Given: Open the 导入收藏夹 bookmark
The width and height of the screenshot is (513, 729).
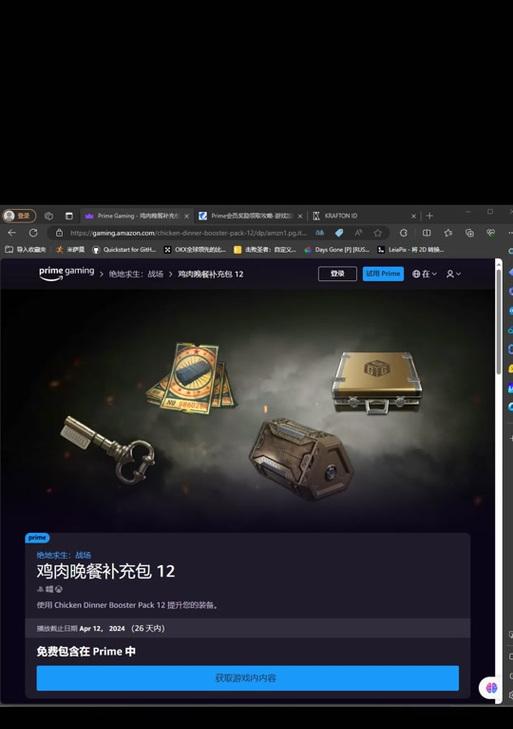Looking at the screenshot, I should [26, 250].
